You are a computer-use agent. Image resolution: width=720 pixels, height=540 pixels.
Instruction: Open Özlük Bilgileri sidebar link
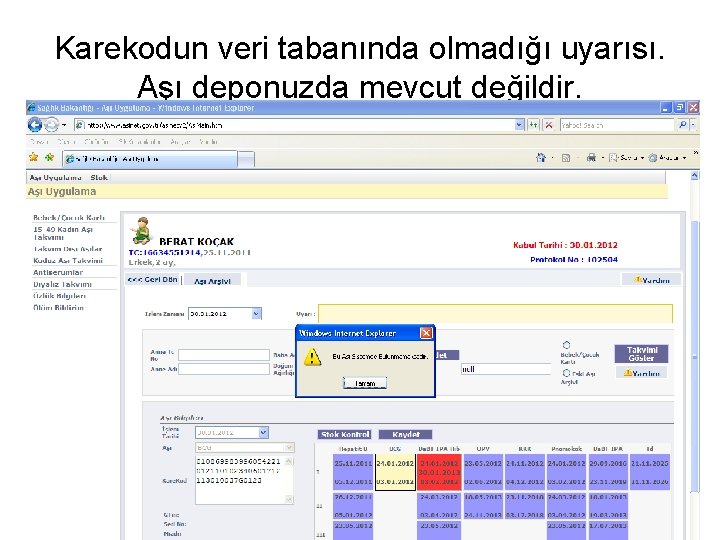(x=59, y=296)
